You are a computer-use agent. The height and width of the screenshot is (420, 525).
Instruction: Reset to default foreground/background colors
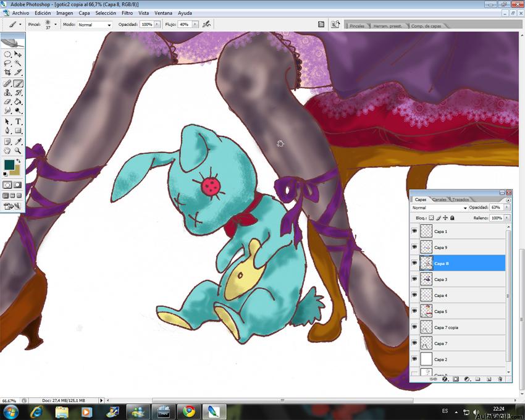click(5, 174)
